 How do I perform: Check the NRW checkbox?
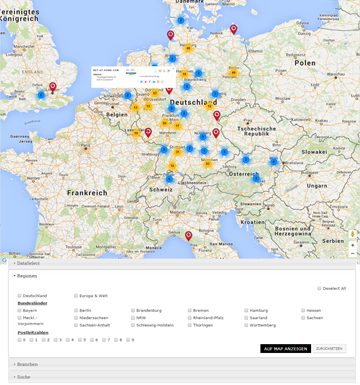click(133, 318)
